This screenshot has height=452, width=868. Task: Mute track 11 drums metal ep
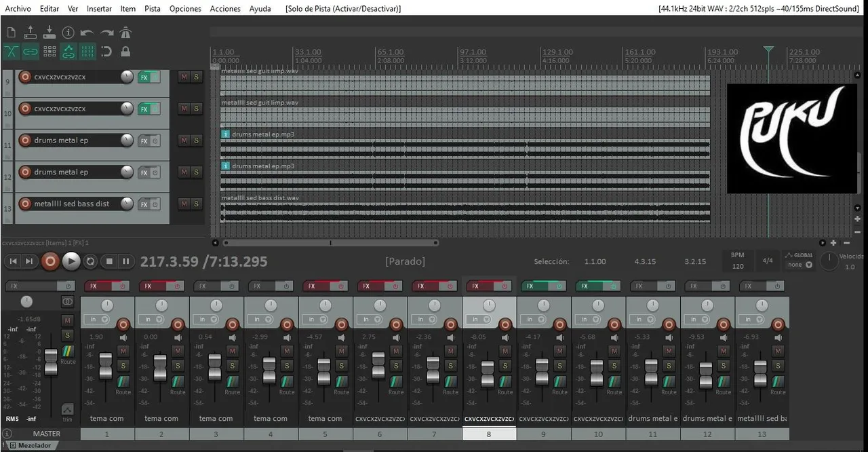184,140
